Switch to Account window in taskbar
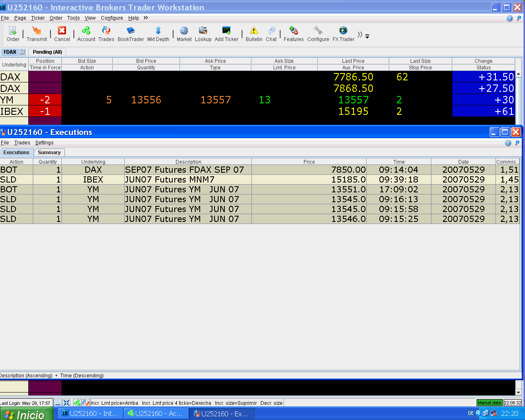The width and height of the screenshot is (525, 420). coord(156,413)
